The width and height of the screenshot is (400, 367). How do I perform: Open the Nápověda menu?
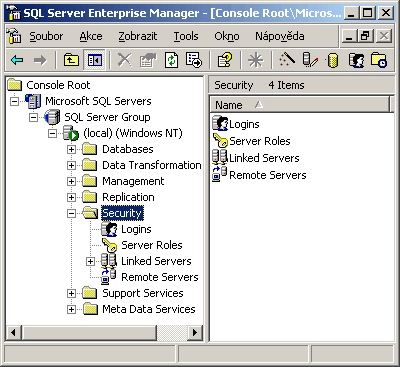point(279,36)
